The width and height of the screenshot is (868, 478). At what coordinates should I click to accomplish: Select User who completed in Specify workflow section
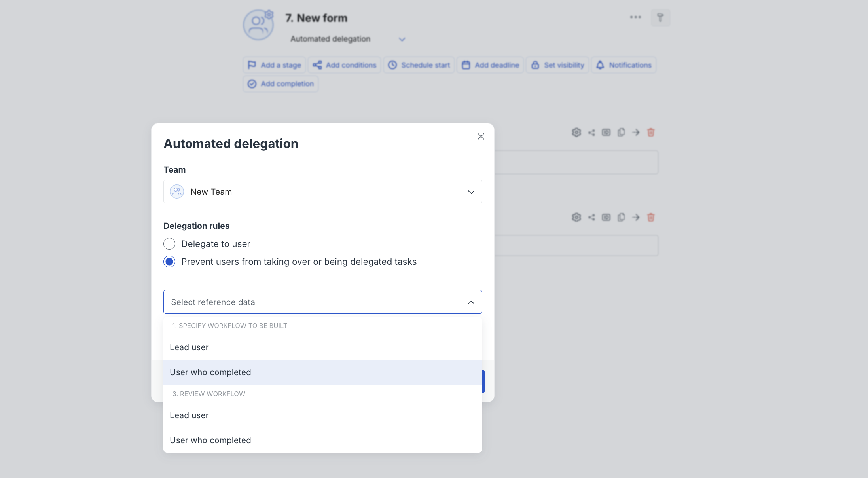[210, 372]
